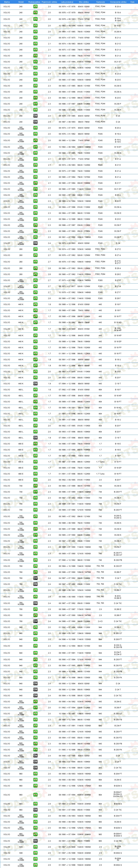Click the petrol icon in the 480 E B 18 EP row
138x868 pixels.
point(35,468)
